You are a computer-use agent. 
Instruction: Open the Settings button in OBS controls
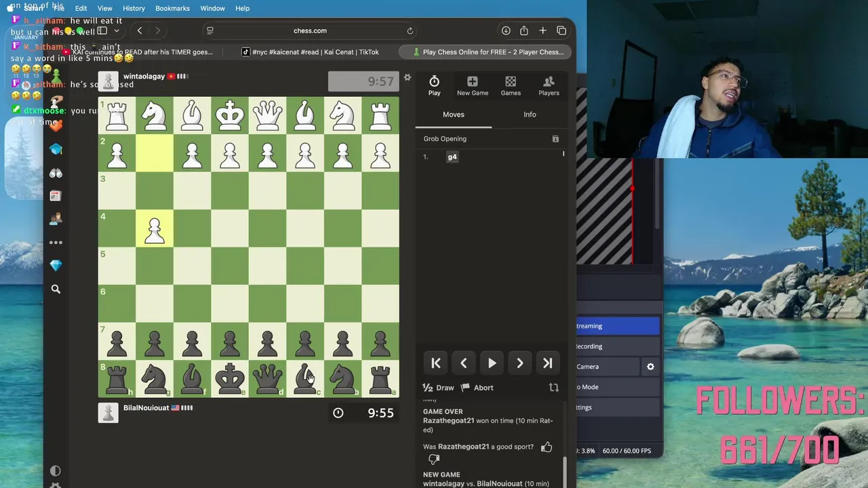click(618, 407)
